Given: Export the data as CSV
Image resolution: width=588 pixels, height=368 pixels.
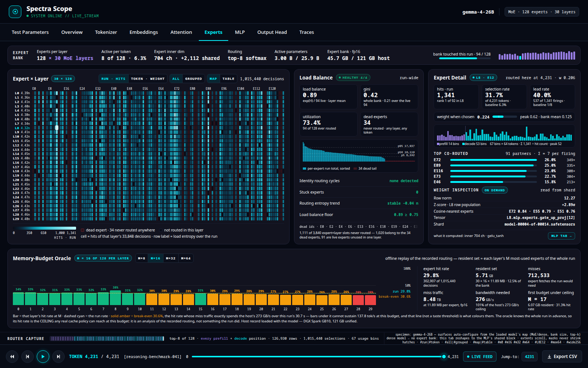Looking at the screenshot, I should coord(562,357).
